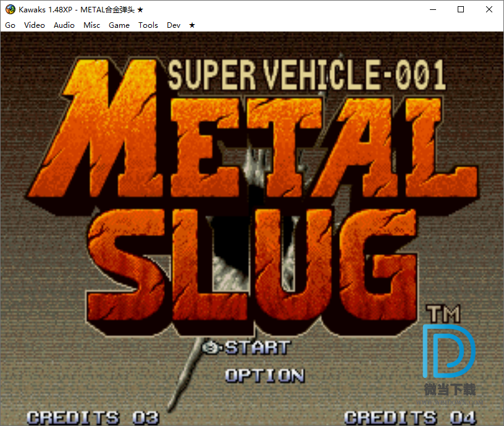Open the Game menu

click(x=119, y=25)
